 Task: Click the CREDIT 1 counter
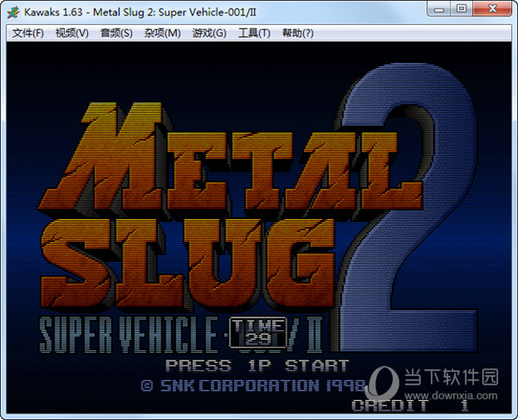pos(410,405)
